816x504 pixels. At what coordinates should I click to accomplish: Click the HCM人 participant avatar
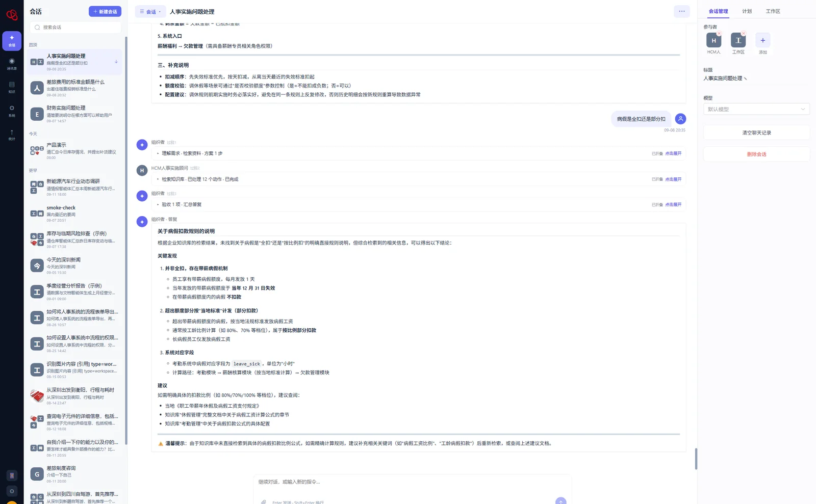tap(713, 40)
